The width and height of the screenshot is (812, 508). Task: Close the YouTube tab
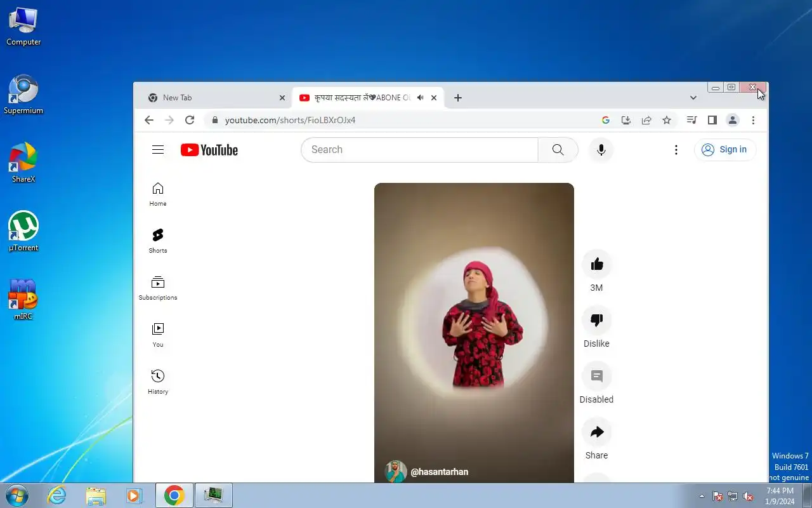pos(434,98)
